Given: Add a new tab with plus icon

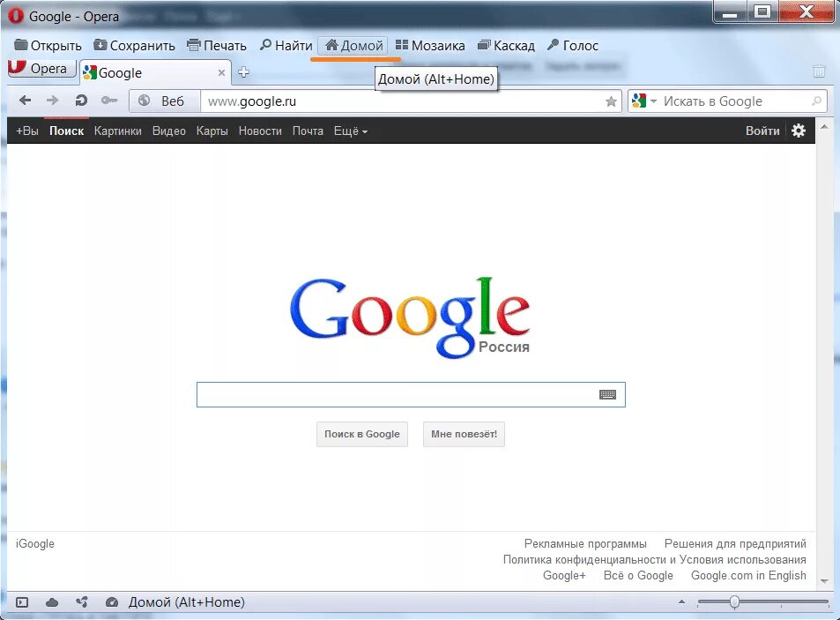Looking at the screenshot, I should tap(244, 71).
